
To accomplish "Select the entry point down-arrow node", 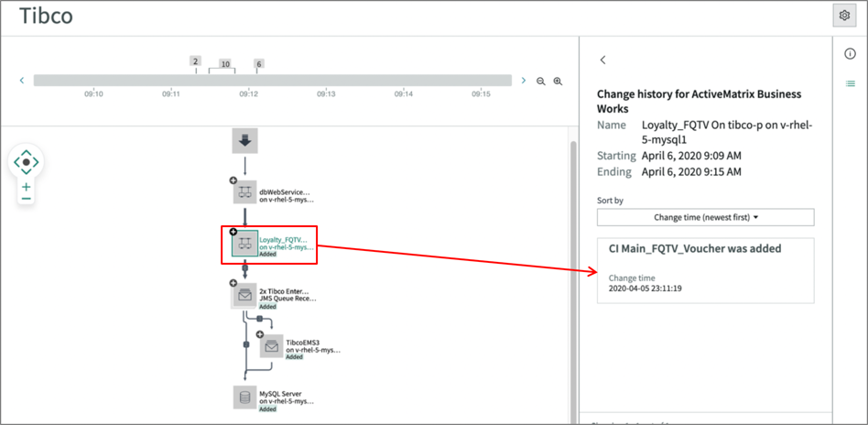I will pos(245,141).
